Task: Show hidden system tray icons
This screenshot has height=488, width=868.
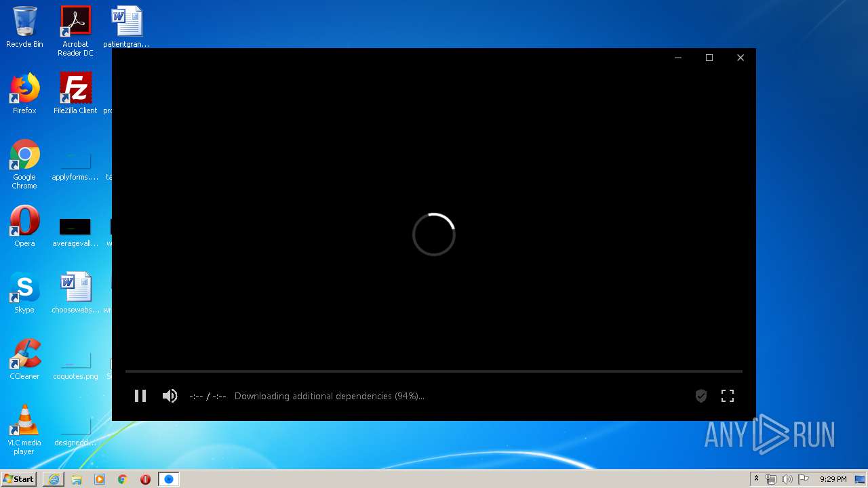Action: (x=756, y=479)
